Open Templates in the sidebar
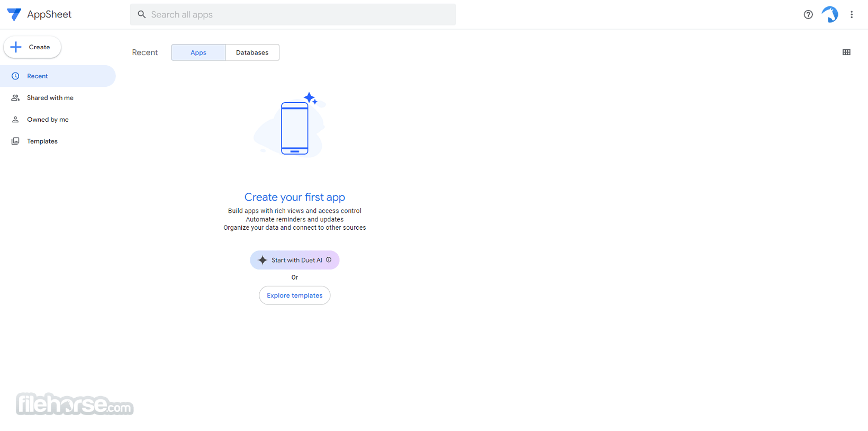The width and height of the screenshot is (868, 431). [58, 141]
